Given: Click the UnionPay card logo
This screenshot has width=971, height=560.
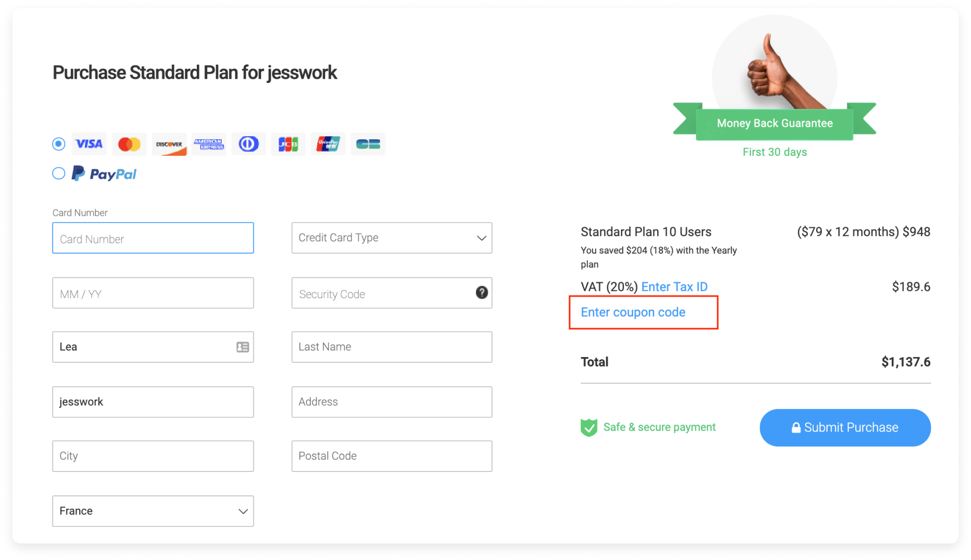Looking at the screenshot, I should pos(328,144).
